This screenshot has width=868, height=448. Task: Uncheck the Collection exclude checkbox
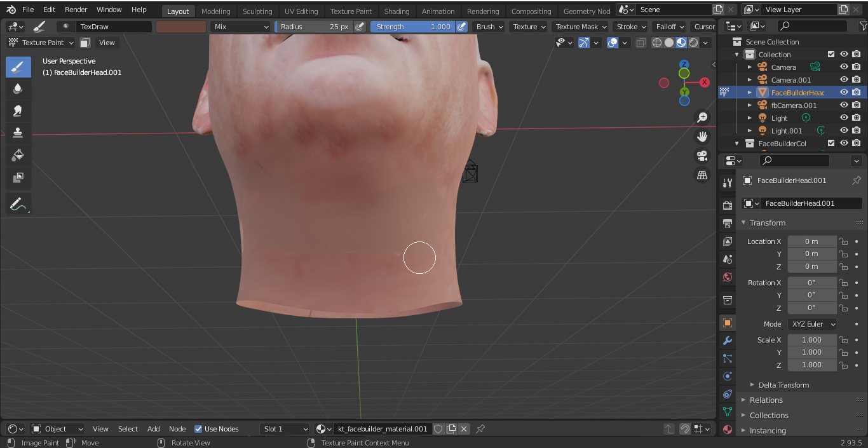(831, 54)
